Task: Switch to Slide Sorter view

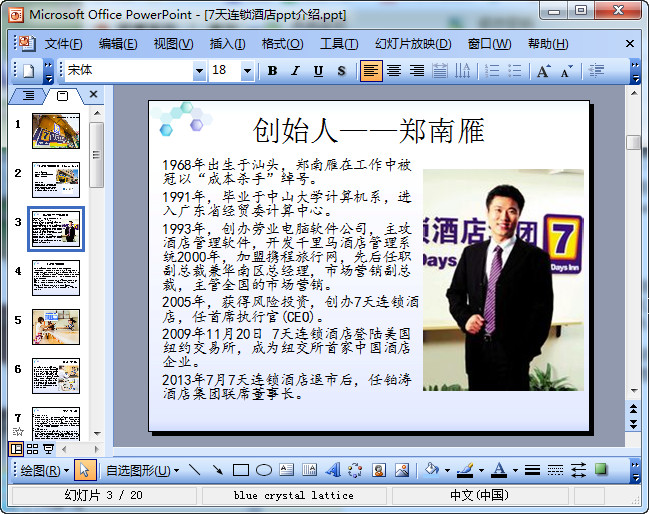Action: pyautogui.click(x=33, y=449)
